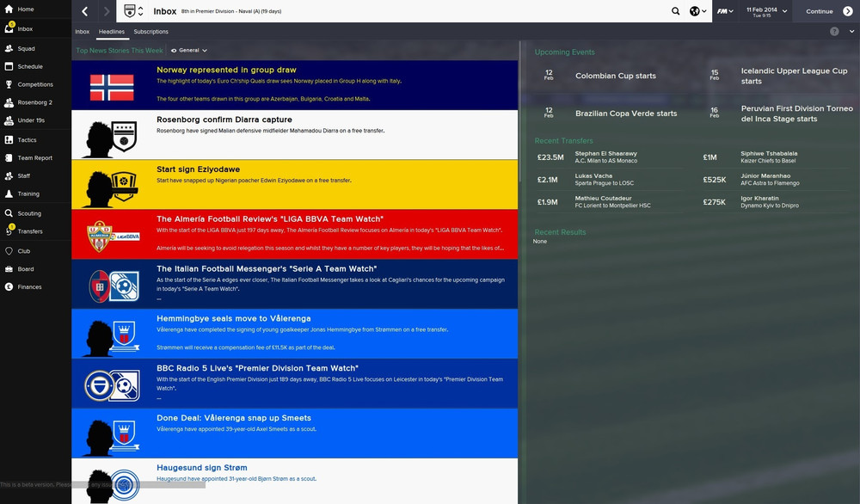
Task: Open the help question mark icon
Action: [x=834, y=32]
